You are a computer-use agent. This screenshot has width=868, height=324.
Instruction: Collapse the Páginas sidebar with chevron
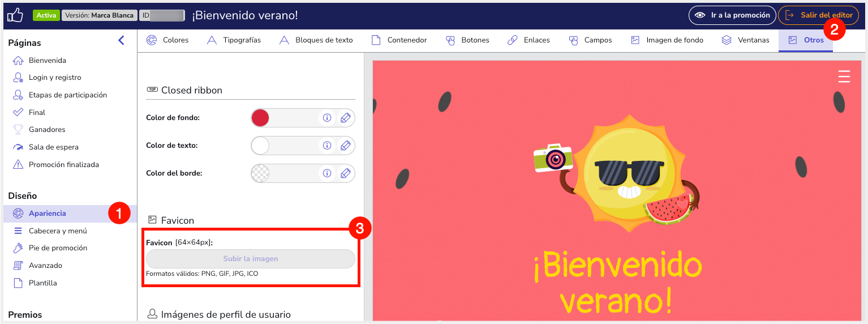tap(121, 40)
